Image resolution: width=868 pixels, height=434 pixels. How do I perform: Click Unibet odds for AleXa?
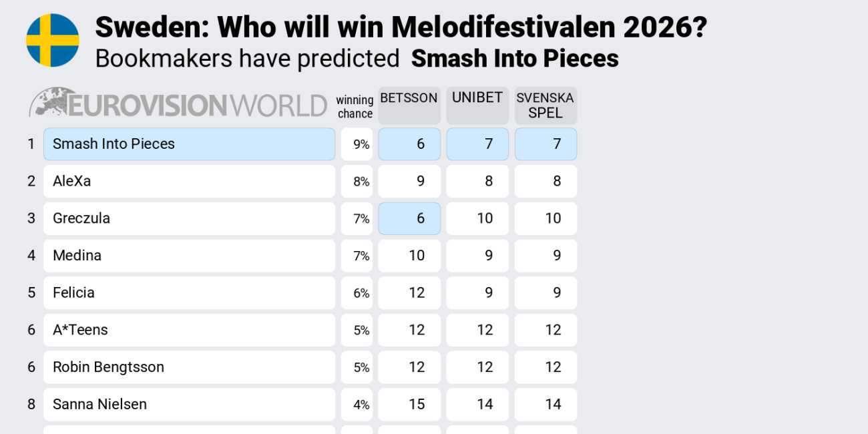[477, 182]
